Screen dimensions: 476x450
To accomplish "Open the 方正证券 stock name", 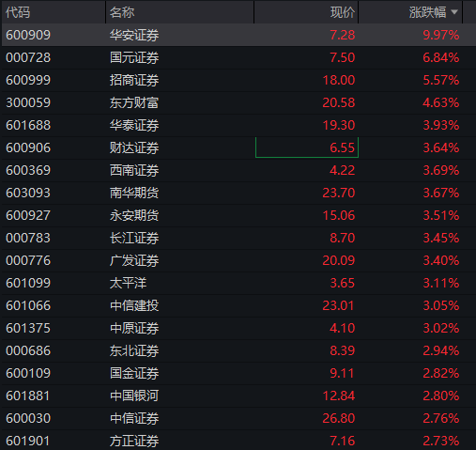I will [x=134, y=441].
